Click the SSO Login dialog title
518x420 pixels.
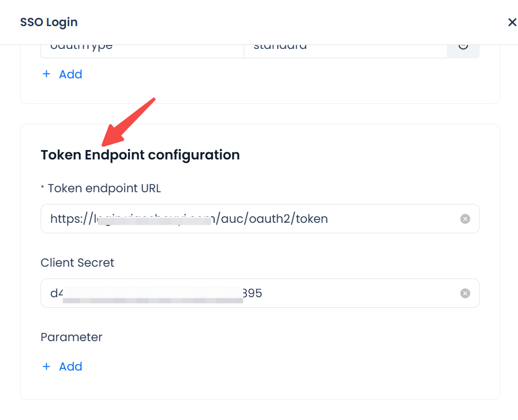tap(49, 22)
